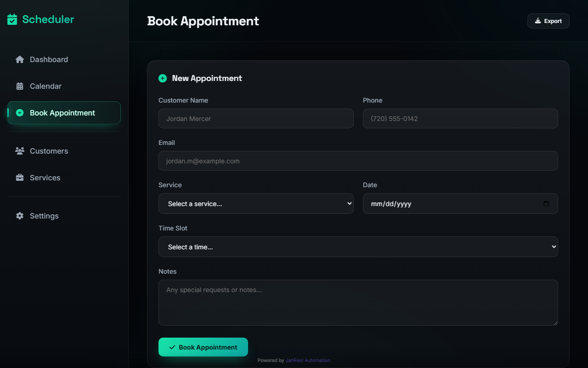The height and width of the screenshot is (368, 588).
Task: Click the Phone field label
Action: coord(373,100)
